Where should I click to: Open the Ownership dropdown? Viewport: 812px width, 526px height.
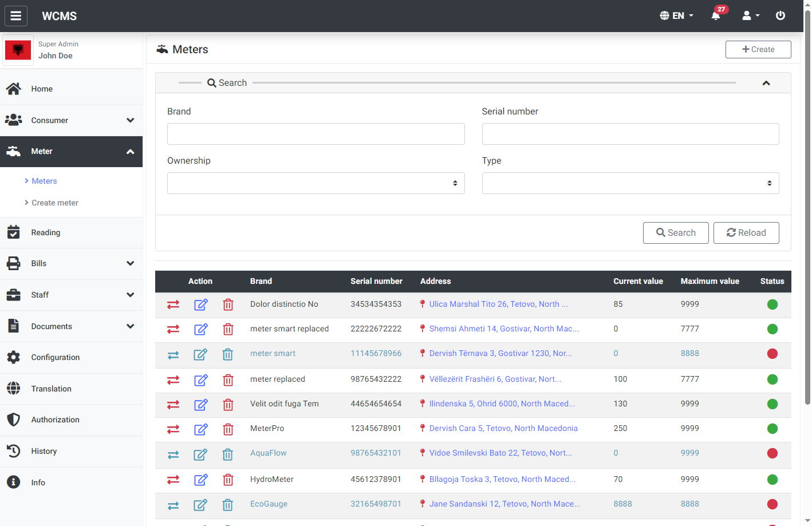click(316, 183)
